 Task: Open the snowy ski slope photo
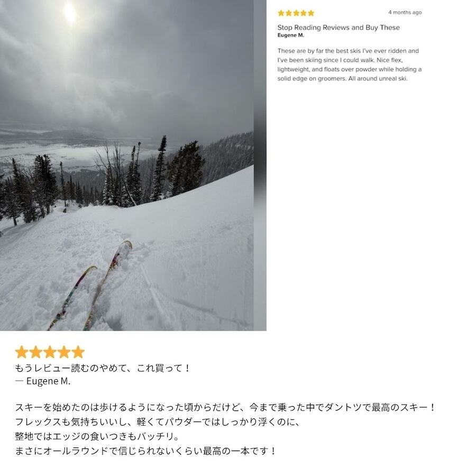click(127, 165)
